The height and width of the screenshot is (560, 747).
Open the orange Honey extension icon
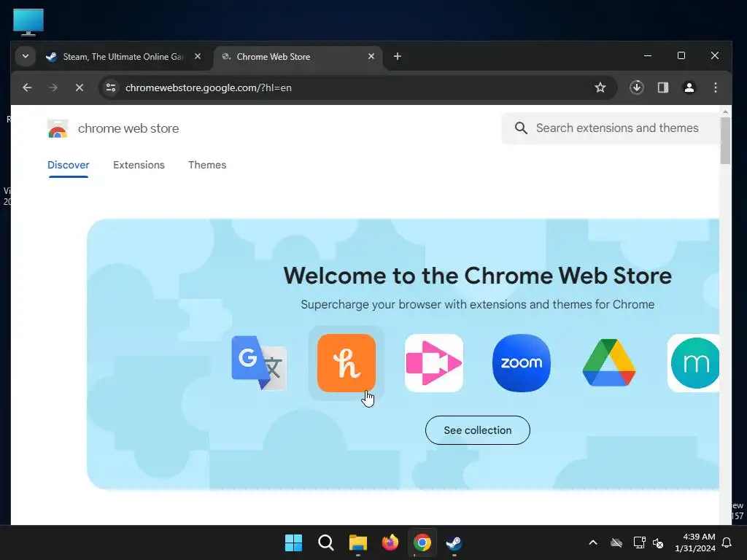point(347,363)
